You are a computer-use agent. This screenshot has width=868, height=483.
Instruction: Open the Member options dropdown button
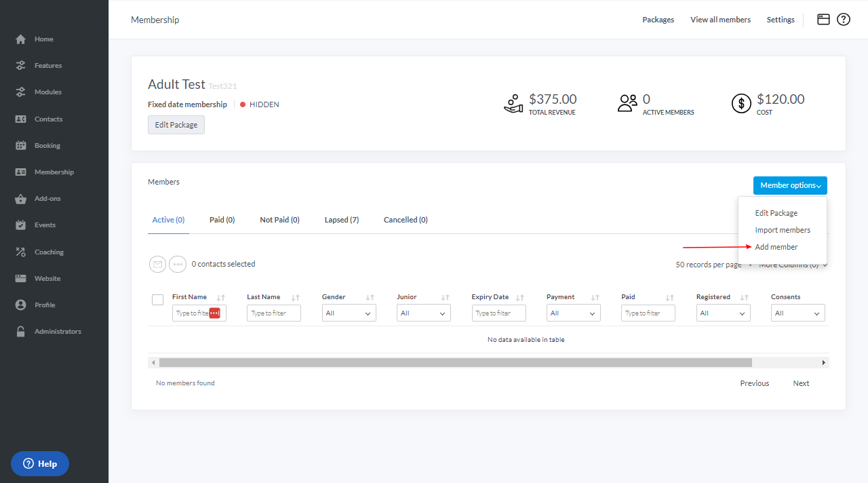pyautogui.click(x=790, y=186)
